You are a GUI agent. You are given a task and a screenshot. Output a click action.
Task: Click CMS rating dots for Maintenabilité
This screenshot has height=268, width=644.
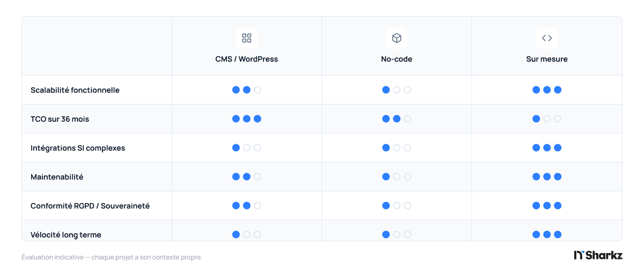click(x=247, y=177)
